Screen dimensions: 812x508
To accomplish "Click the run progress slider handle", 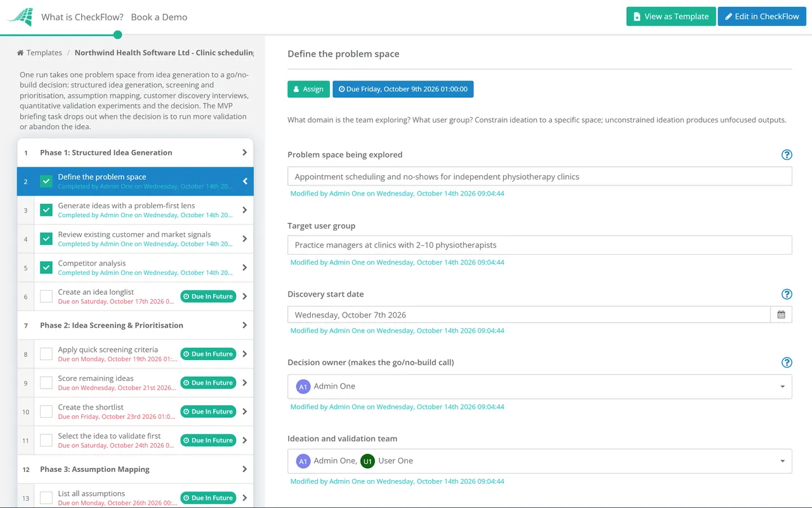I will coord(117,35).
